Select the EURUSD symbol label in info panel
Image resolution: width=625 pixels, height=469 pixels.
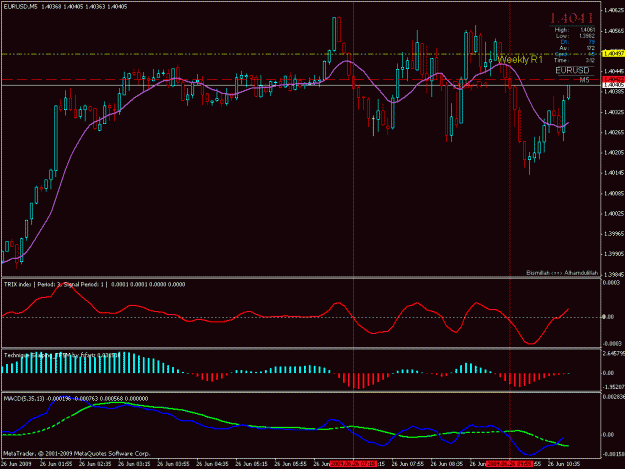(x=572, y=71)
